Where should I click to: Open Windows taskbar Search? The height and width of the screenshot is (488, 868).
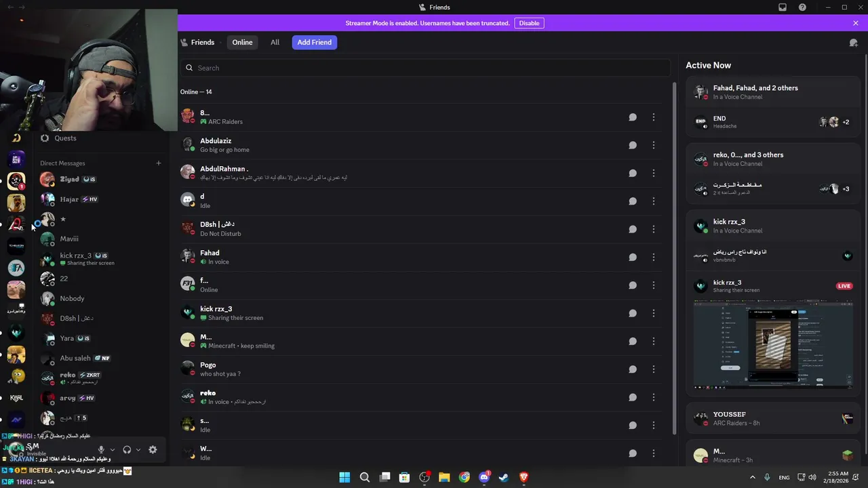365,477
